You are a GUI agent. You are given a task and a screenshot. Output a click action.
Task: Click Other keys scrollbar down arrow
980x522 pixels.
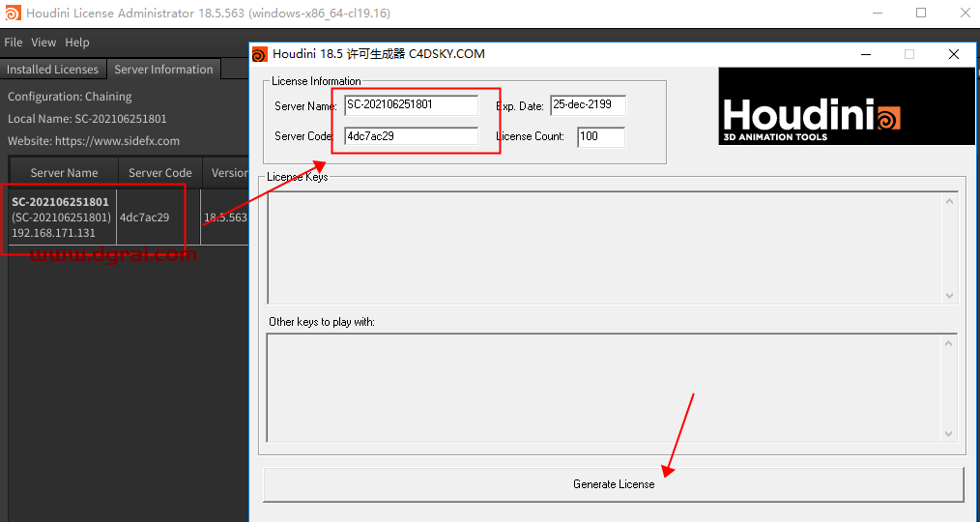[949, 433]
